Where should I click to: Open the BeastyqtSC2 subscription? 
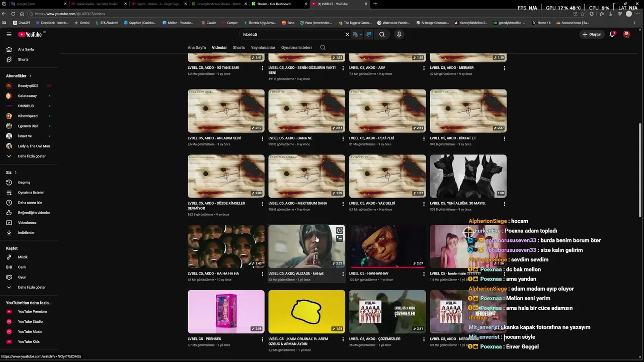29,85
